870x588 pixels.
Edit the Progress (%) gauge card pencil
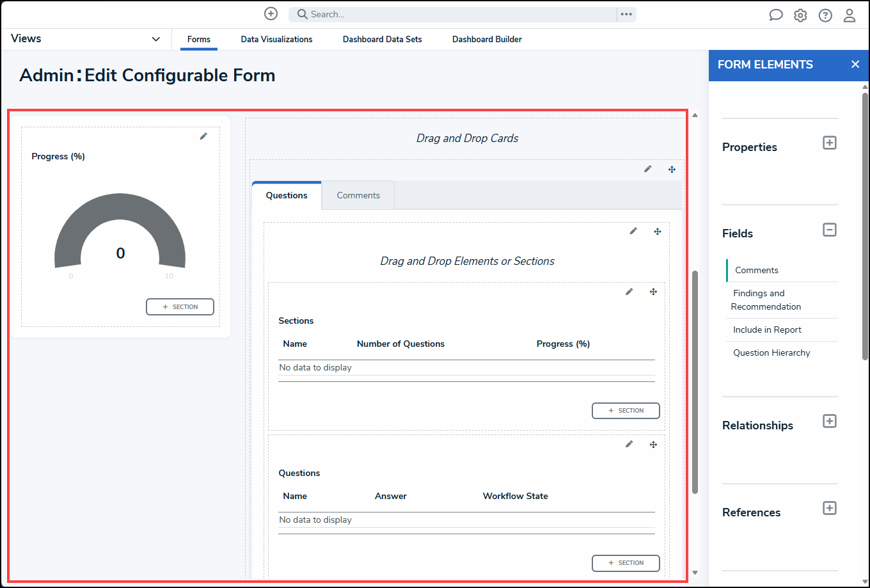(x=203, y=136)
